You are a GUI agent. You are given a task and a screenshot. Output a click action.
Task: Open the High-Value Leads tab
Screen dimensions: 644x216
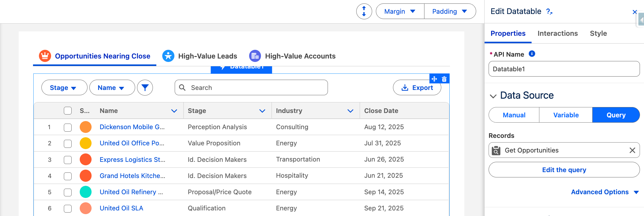pyautogui.click(x=207, y=56)
